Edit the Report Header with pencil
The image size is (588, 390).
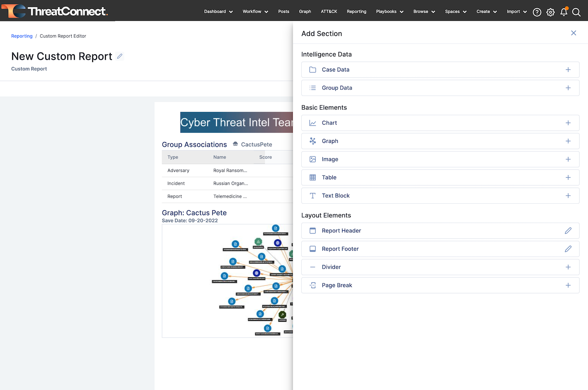coord(568,231)
